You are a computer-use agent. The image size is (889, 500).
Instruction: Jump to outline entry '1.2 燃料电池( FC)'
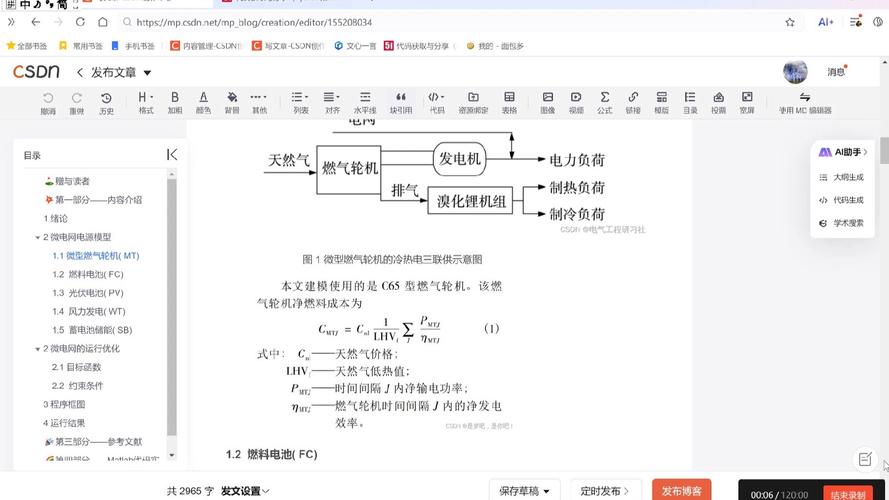tap(88, 274)
